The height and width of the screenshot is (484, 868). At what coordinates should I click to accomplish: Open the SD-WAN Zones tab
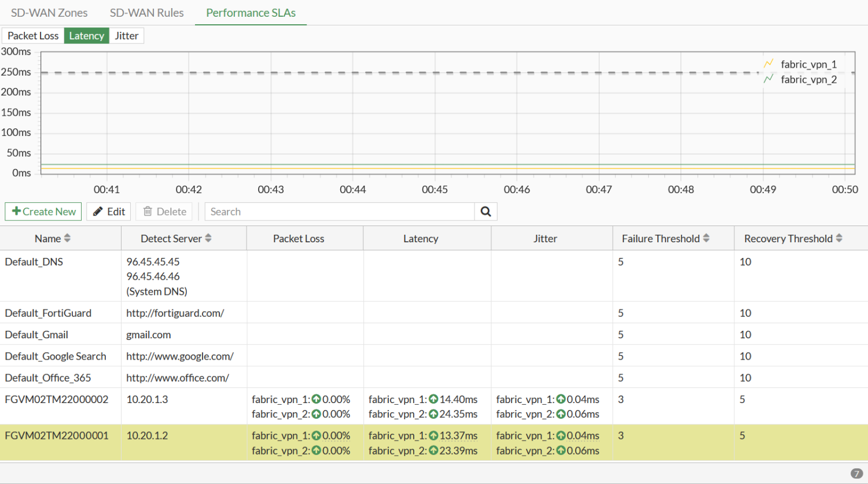[49, 13]
